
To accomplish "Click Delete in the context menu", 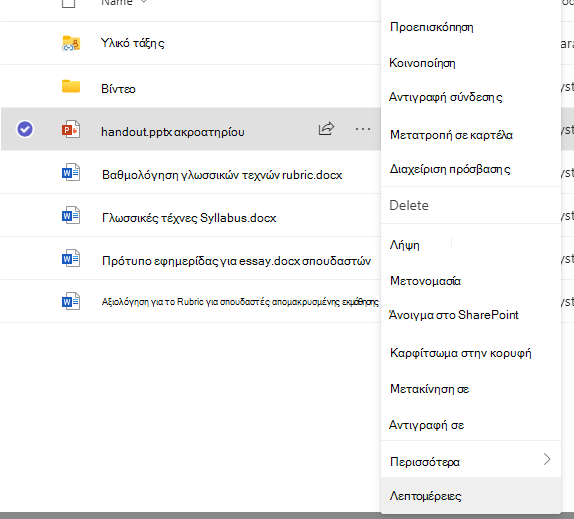I will [409, 206].
